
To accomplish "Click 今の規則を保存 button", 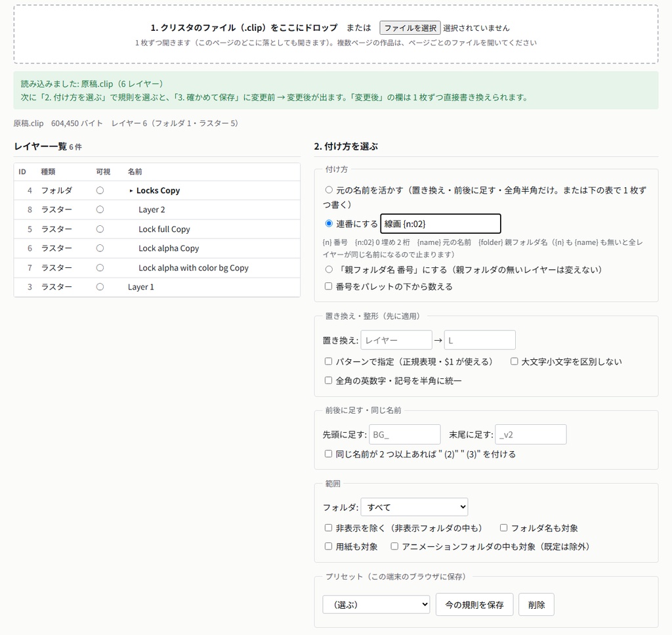I will [474, 605].
